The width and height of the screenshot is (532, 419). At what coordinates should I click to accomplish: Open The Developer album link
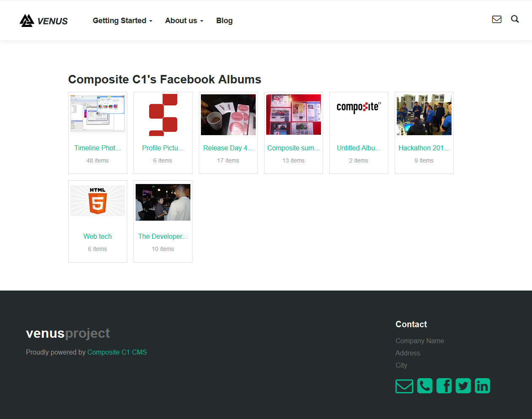pos(163,236)
